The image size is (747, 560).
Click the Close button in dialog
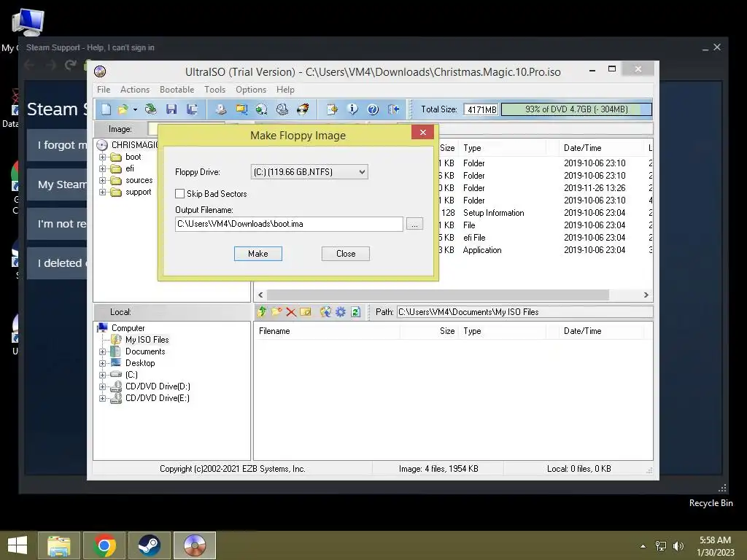[x=345, y=254]
